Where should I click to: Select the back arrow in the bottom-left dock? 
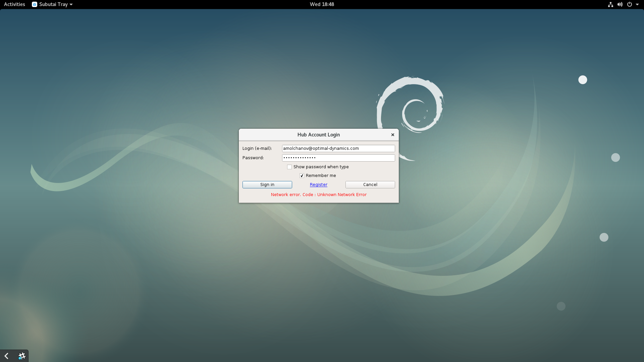(x=6, y=356)
